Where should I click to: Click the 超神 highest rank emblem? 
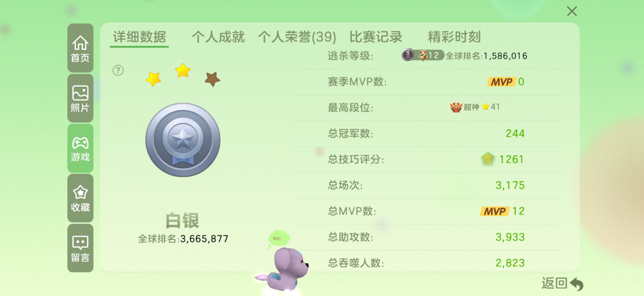(x=456, y=107)
